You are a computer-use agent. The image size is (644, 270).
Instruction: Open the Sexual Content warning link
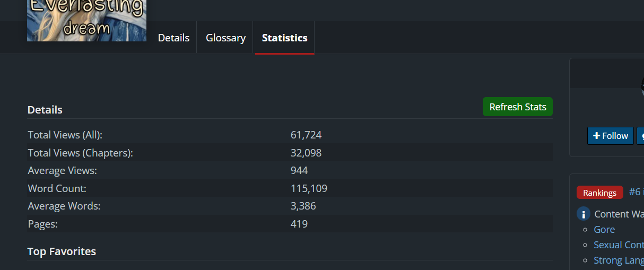pos(618,245)
